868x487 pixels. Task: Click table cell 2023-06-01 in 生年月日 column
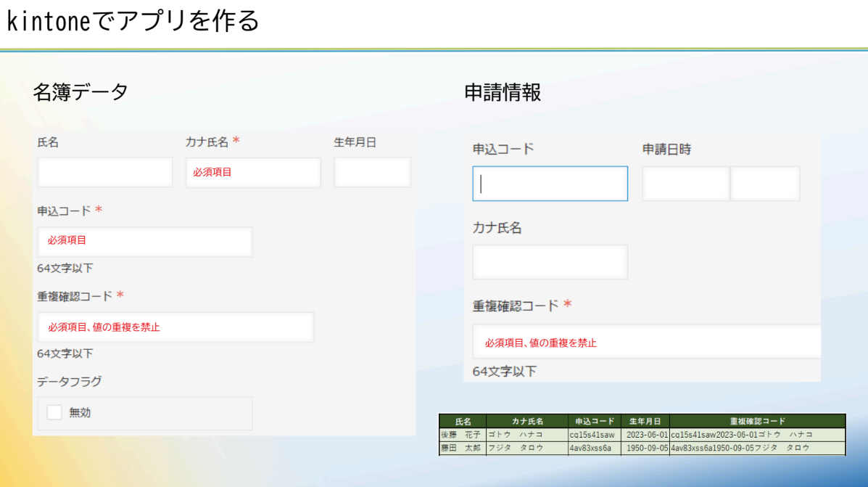click(645, 435)
